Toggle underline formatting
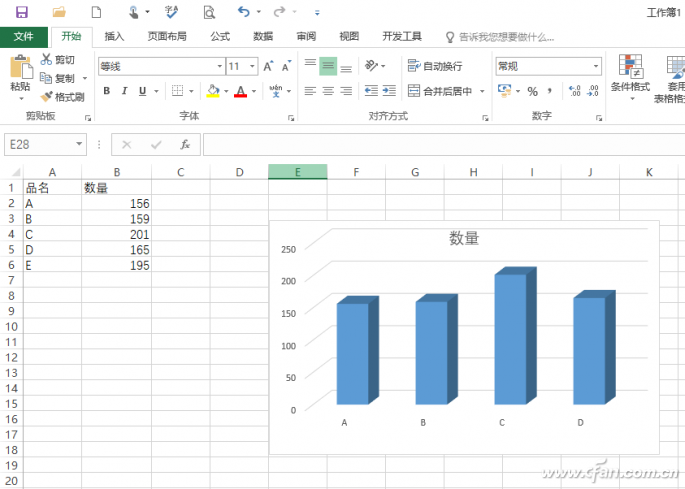Viewport: 685px width, 489px height. (x=142, y=91)
